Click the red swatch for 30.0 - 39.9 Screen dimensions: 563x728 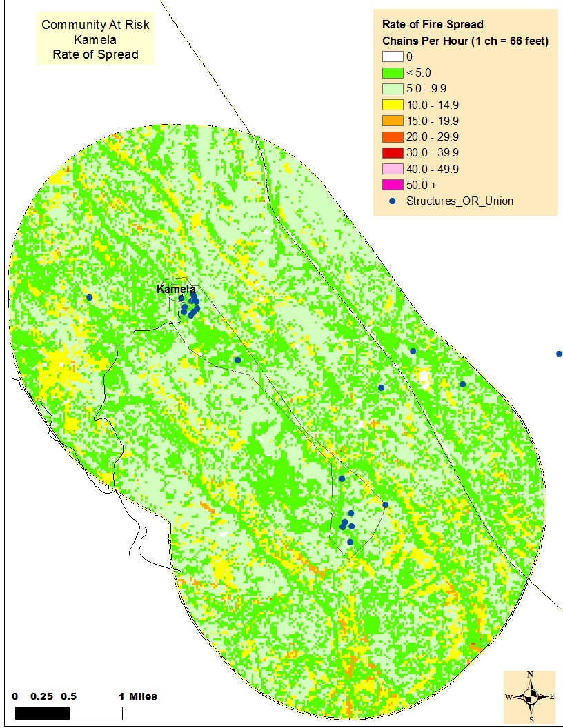coord(393,153)
